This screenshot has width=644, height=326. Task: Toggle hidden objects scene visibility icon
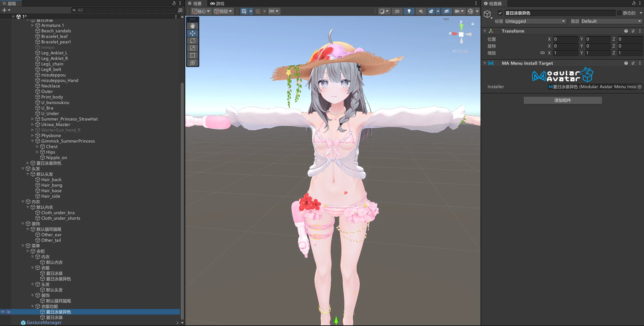pos(447,11)
